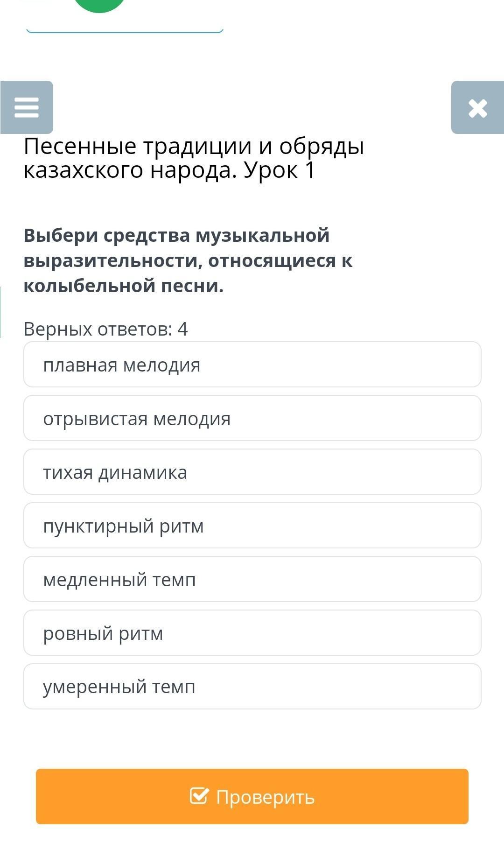Toggle the 'умеренный темп' option
Image resolution: width=504 pixels, height=856 pixels.
[252, 687]
